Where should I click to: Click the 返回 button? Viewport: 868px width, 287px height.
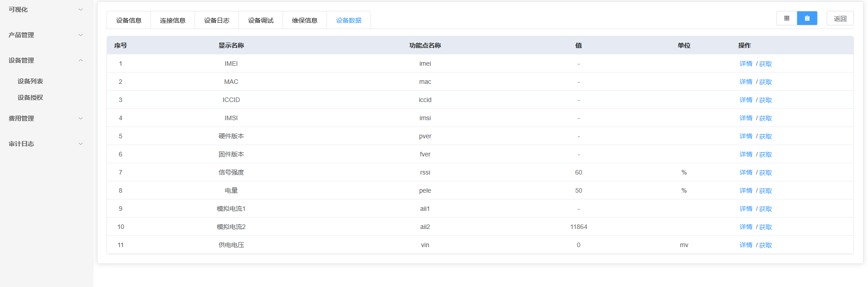(x=840, y=19)
